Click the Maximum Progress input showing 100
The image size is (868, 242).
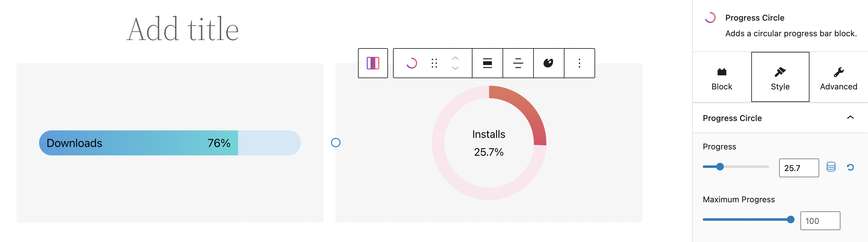(x=820, y=220)
